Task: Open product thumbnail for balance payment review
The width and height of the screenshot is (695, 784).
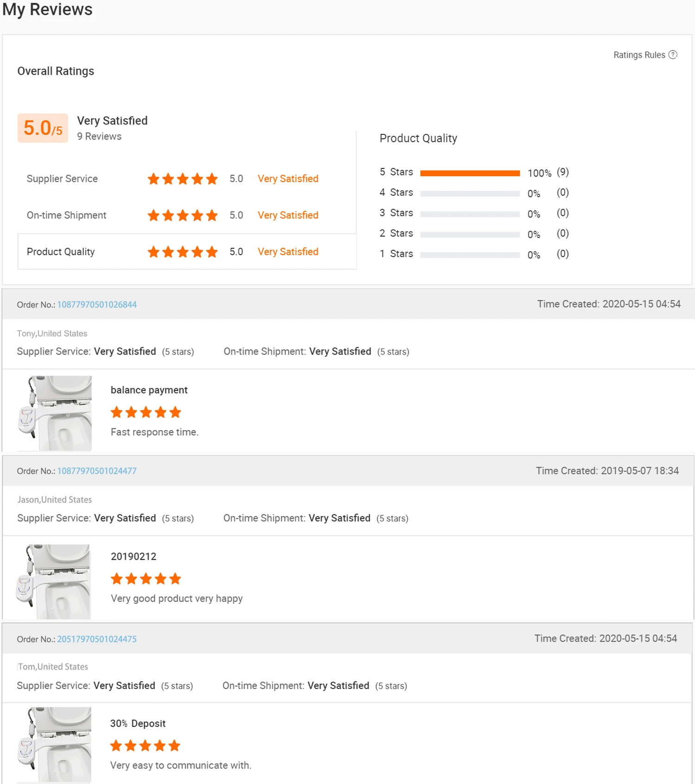Action: point(55,413)
